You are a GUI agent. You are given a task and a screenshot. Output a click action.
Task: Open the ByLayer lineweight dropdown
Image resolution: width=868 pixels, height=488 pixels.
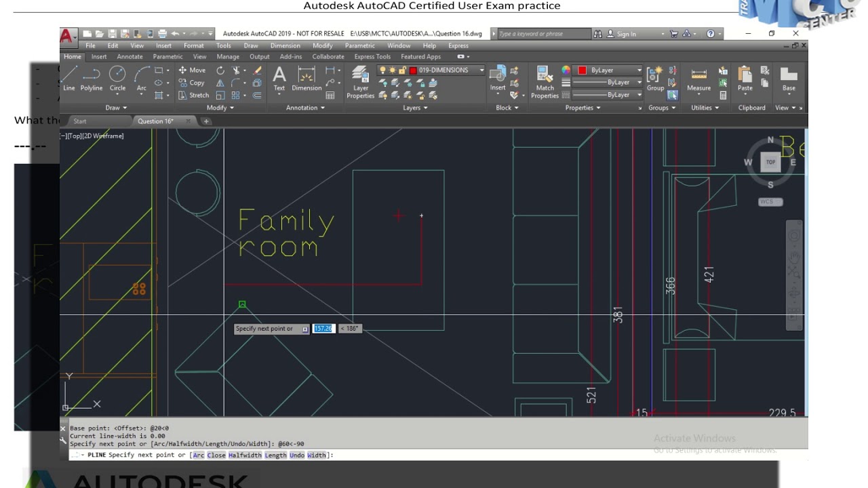point(639,83)
